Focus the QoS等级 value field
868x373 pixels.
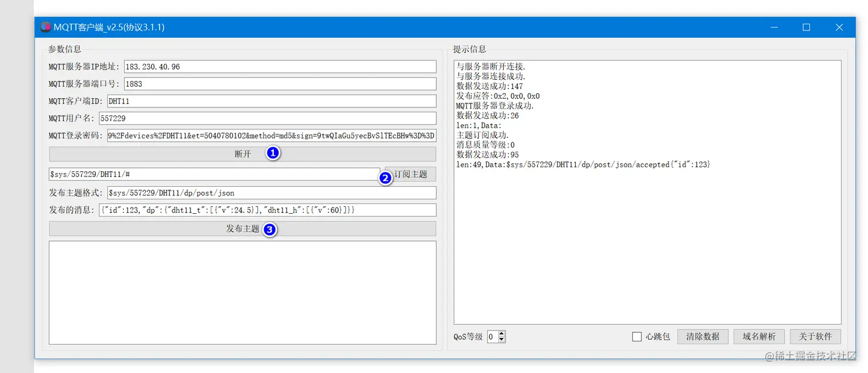click(x=493, y=337)
